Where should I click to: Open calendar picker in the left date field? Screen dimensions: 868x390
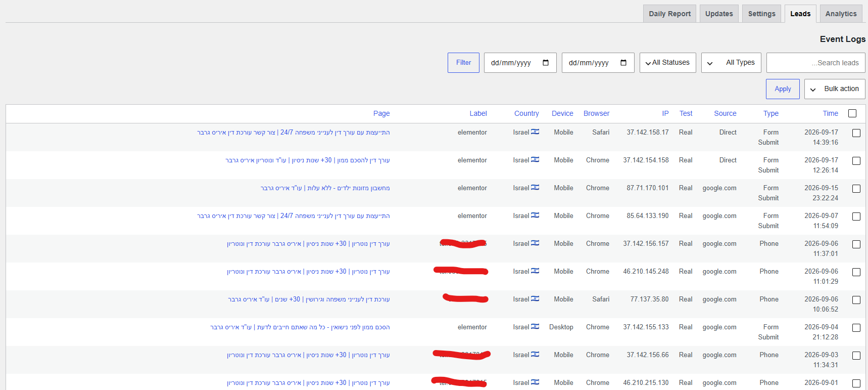click(x=546, y=63)
